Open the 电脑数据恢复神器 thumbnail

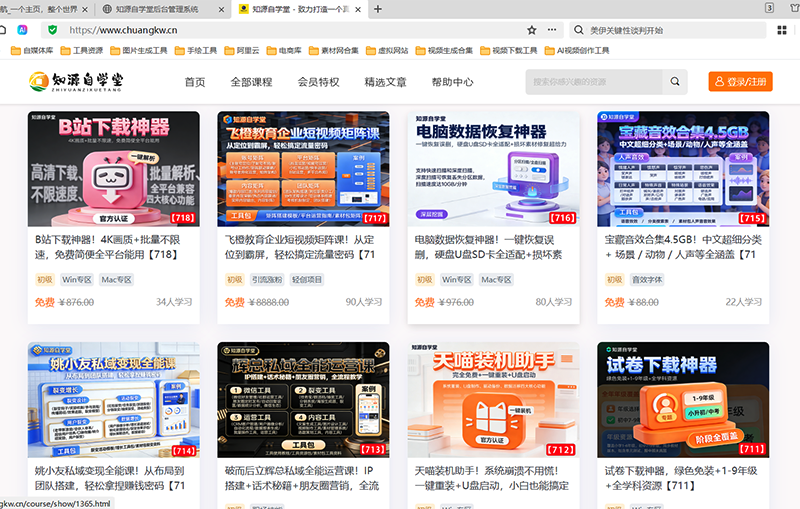493,169
